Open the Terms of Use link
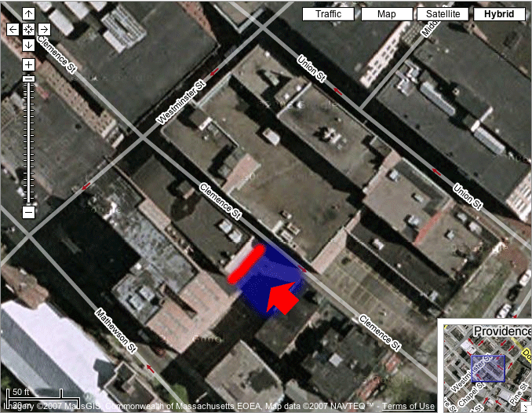This screenshot has width=532, height=413. pos(409,406)
